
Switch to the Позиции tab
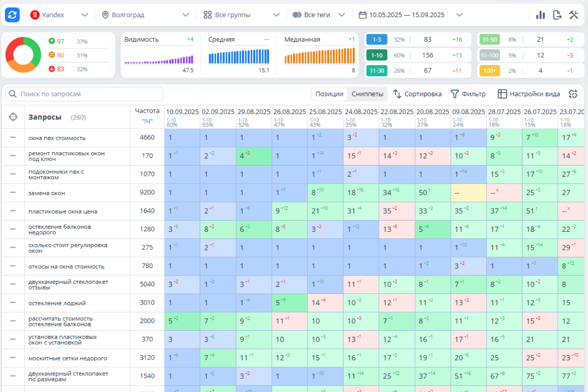point(329,94)
